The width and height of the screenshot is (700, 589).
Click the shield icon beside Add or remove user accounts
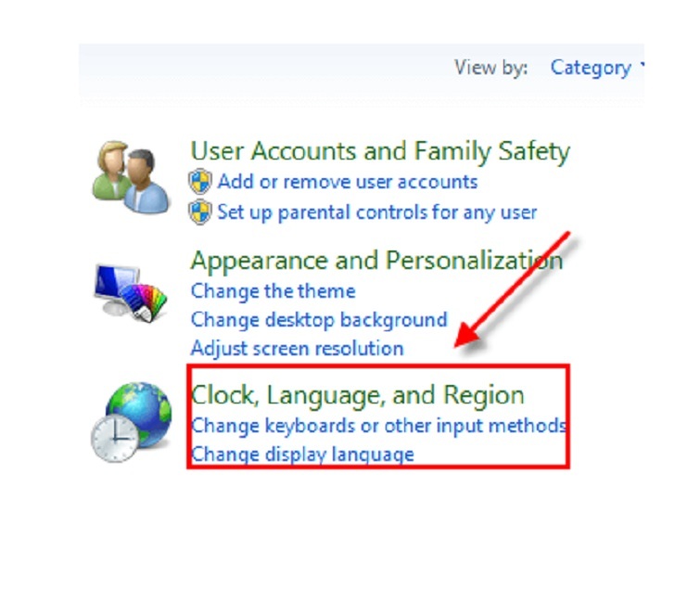tap(200, 181)
